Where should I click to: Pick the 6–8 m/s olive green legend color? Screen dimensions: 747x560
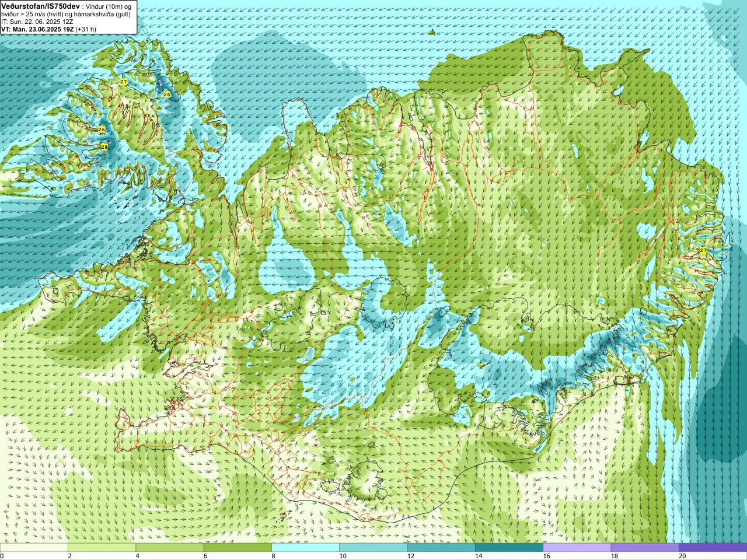(x=238, y=548)
